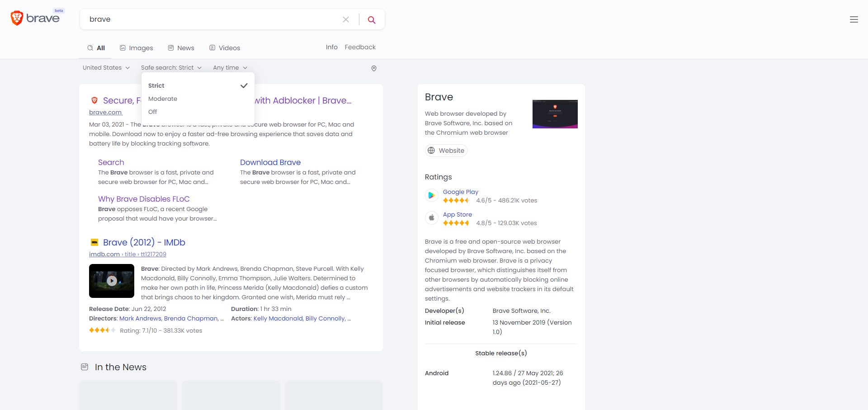
Task: Open the Feedback link
Action: tap(360, 47)
